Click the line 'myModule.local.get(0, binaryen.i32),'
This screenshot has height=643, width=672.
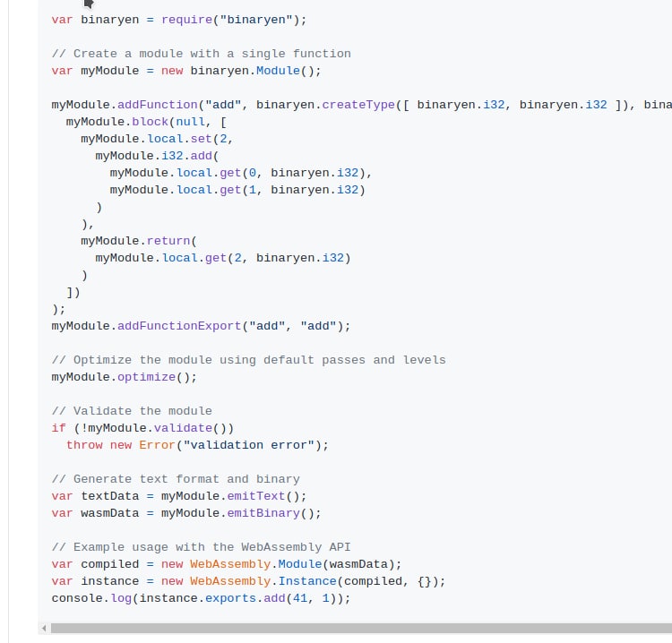[241, 173]
